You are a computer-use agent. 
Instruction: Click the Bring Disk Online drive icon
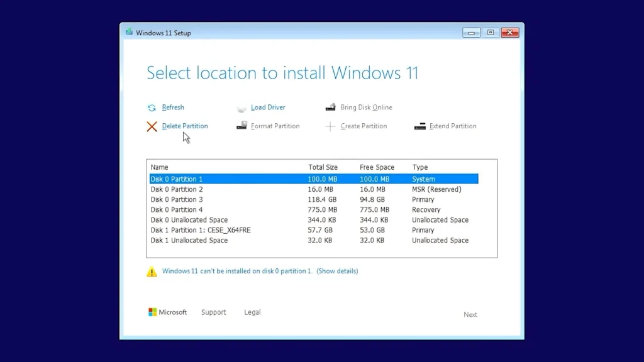click(331, 107)
